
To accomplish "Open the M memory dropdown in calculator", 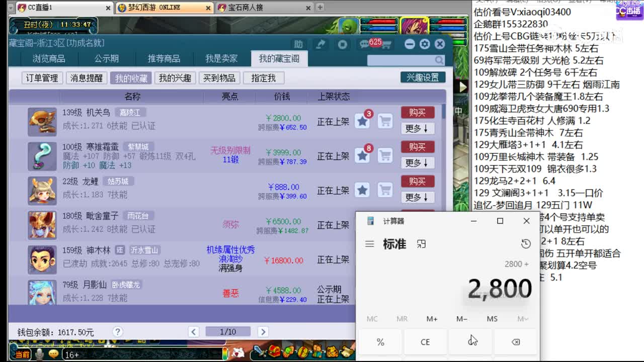I will click(x=522, y=319).
